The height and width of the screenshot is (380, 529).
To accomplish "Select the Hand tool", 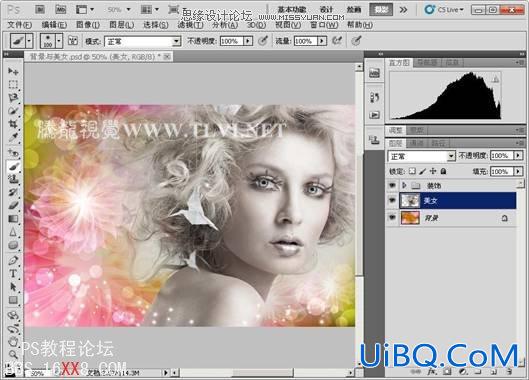I will tap(13, 342).
